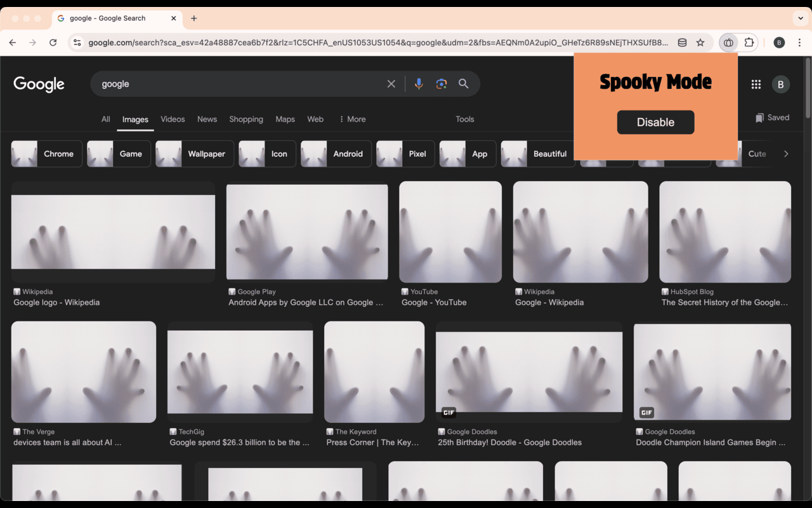This screenshot has width=812, height=508.
Task: Click in the google search input field
Action: point(241,84)
